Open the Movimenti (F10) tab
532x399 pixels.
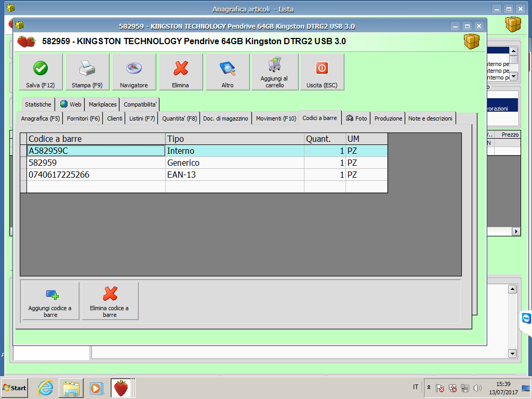[276, 118]
